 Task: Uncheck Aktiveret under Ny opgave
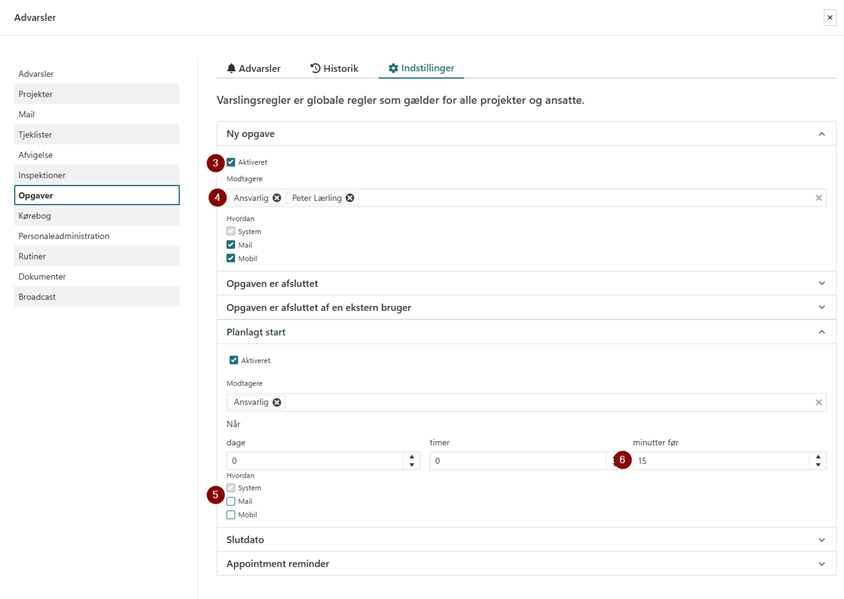click(231, 162)
